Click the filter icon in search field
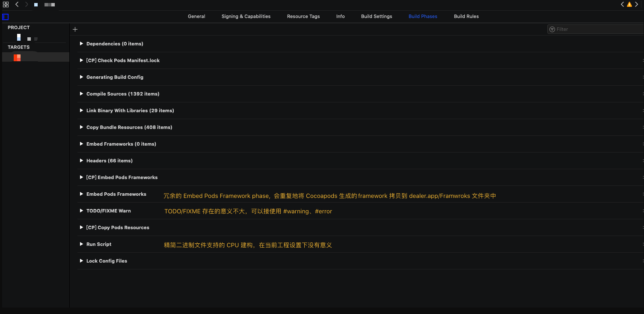This screenshot has width=644, height=314. (x=552, y=29)
